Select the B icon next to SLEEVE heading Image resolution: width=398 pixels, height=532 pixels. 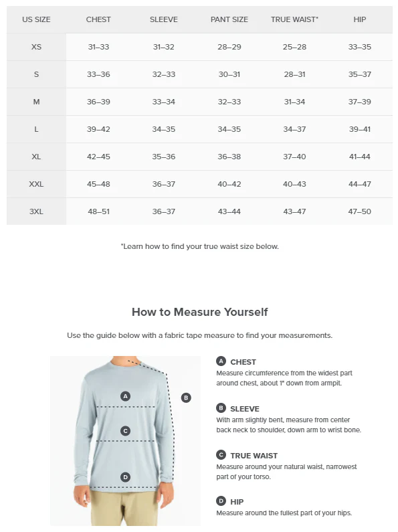click(x=221, y=408)
